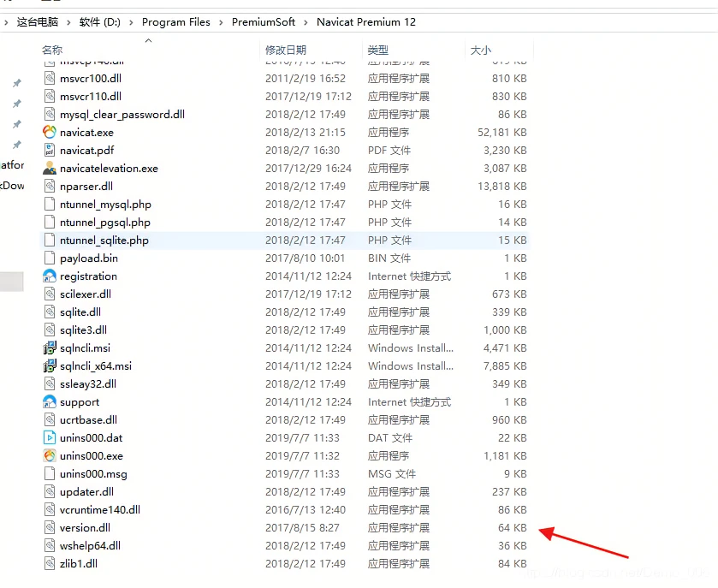
Task: Click the 7,885 KB size value
Action: [x=505, y=366]
